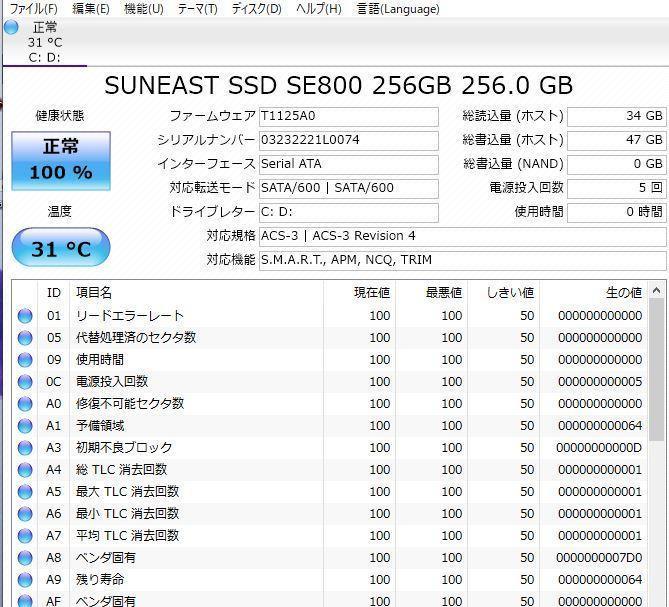The width and height of the screenshot is (669, 607).
Task: Click the blue status orb for 01 リードエラーレート
Action: point(25,316)
